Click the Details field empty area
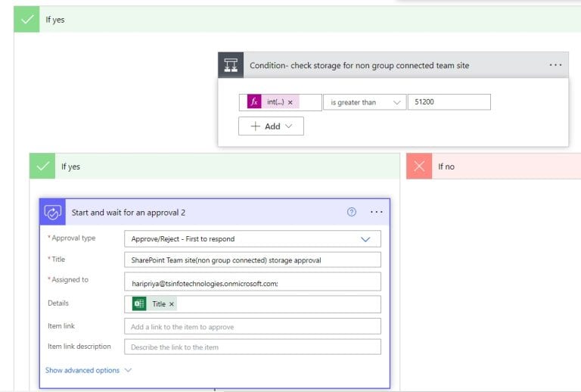The width and height of the screenshot is (581, 392). pyautogui.click(x=278, y=304)
